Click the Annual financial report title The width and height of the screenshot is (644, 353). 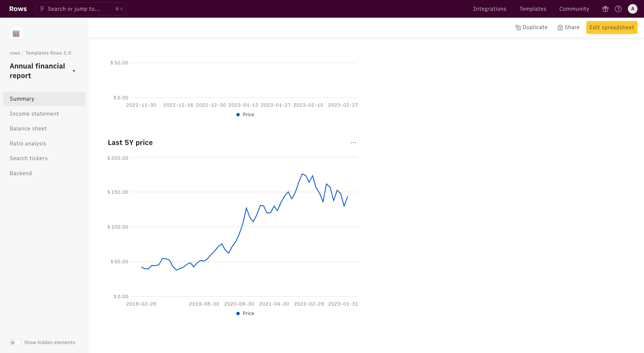[x=37, y=71]
